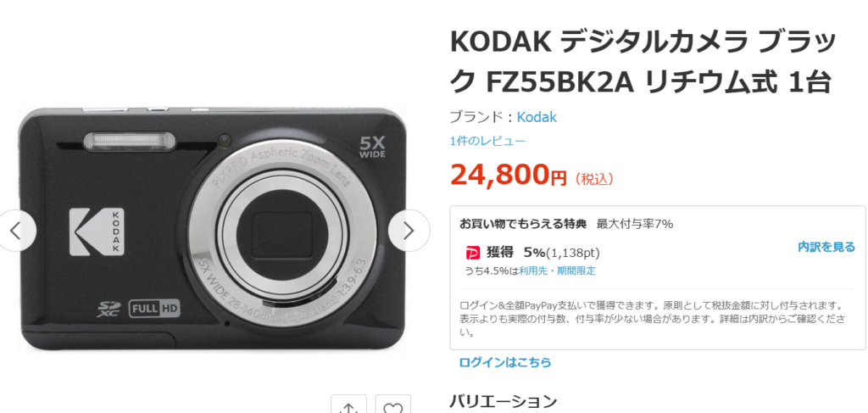Click the share icon below the photo

pyautogui.click(x=348, y=406)
